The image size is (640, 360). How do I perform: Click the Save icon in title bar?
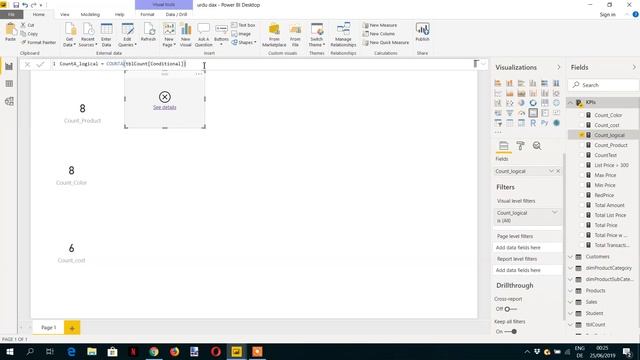(16, 5)
